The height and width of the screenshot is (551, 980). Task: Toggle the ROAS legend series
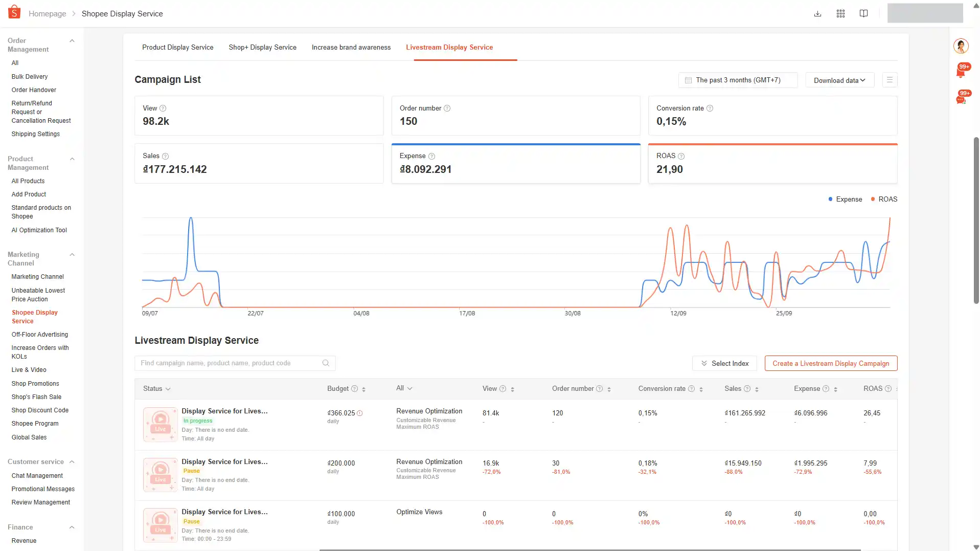tap(884, 200)
